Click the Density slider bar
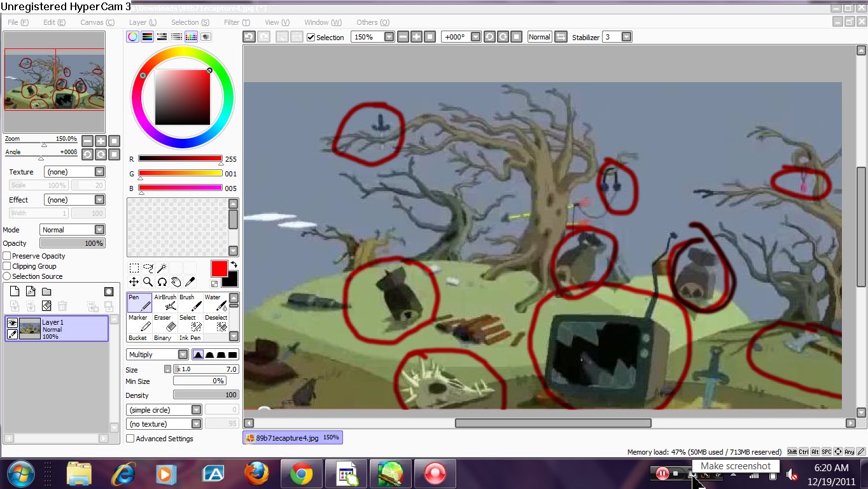Screen dimensions: 868x489 (206, 395)
